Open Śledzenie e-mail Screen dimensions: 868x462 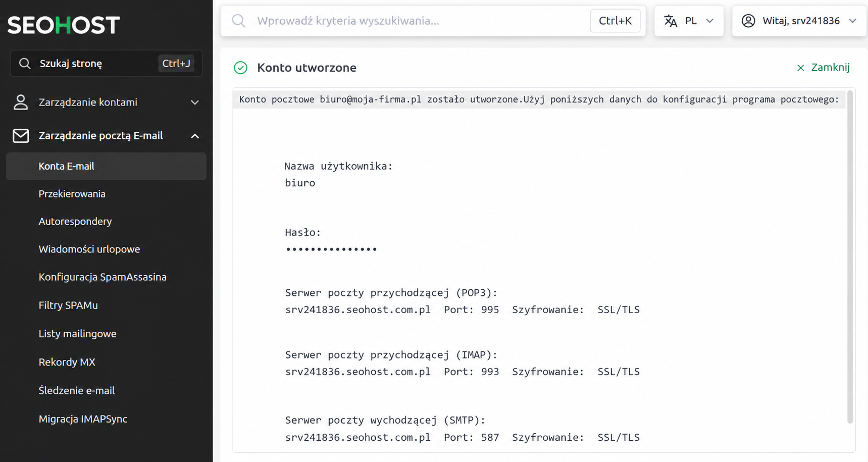pos(77,390)
